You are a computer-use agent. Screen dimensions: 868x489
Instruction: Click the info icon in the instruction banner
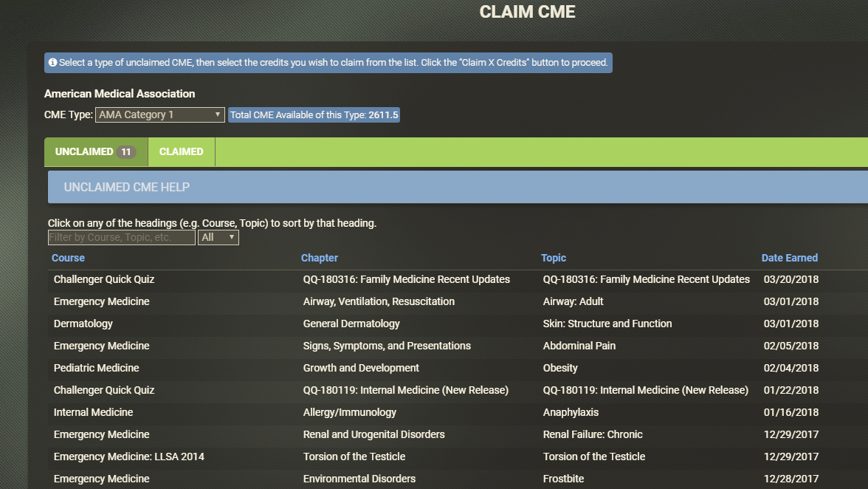point(52,63)
